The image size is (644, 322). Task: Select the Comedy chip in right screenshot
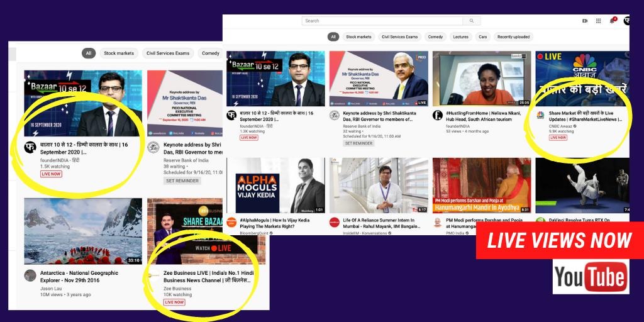pos(435,36)
